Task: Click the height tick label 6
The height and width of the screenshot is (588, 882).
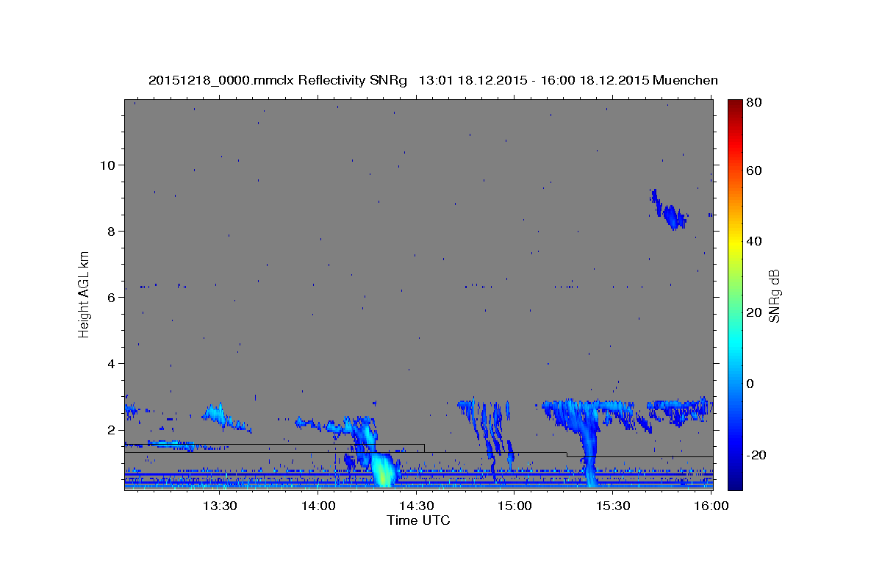Action: tap(111, 298)
